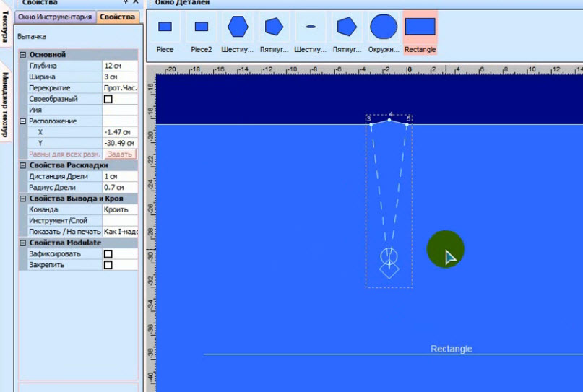Click the diamond handle below the dart tip
The image size is (583, 392).
[x=389, y=269]
